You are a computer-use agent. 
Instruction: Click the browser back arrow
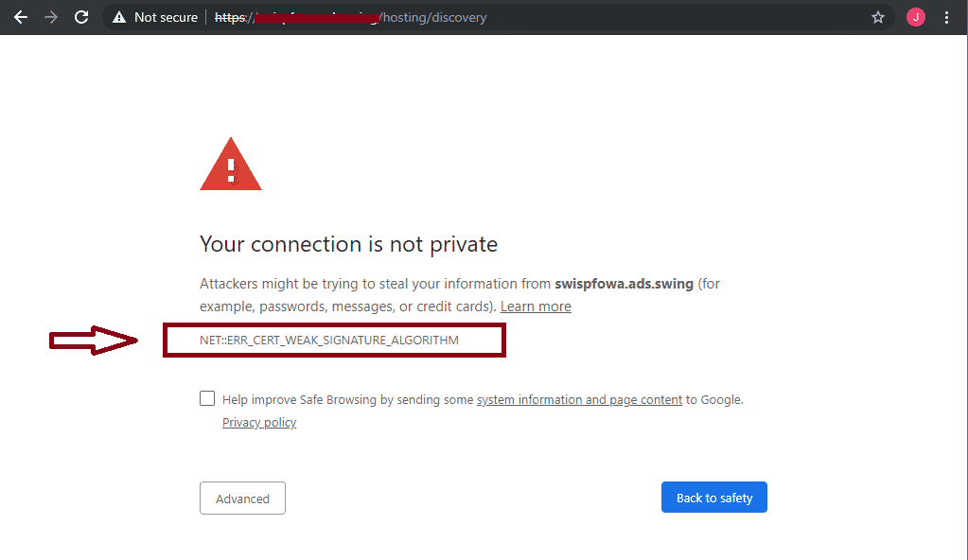click(x=21, y=17)
